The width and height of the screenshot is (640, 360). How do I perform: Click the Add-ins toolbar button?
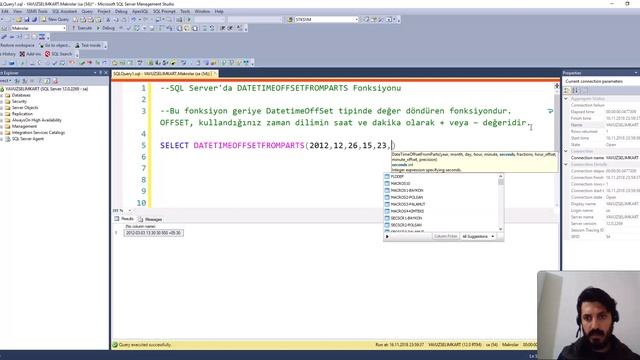tap(30, 54)
